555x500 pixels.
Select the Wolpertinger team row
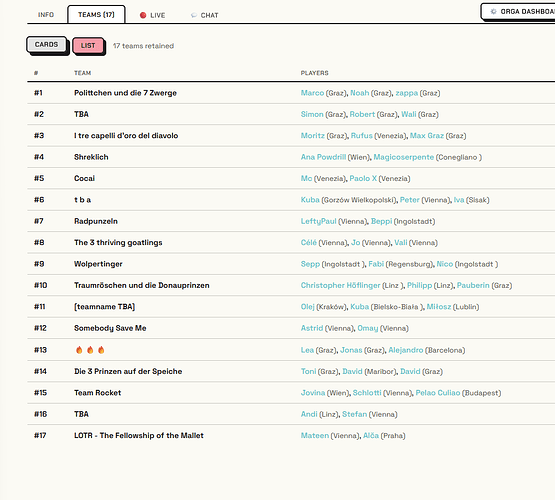291,264
